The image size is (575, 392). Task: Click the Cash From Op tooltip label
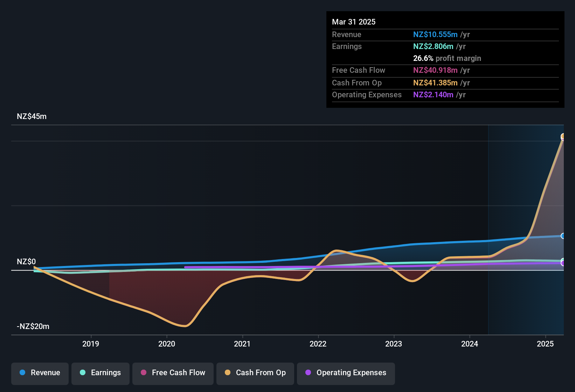pyautogui.click(x=357, y=83)
